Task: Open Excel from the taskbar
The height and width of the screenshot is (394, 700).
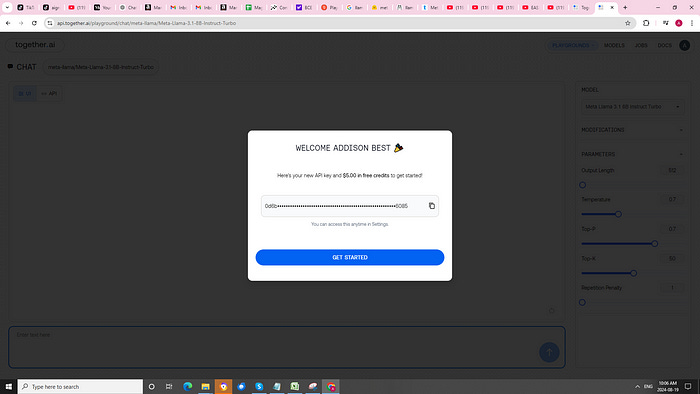Action: pyautogui.click(x=295, y=386)
